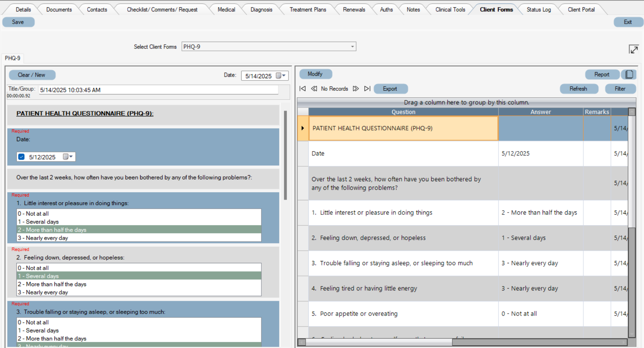Click the previous record arrow icon
This screenshot has width=644, height=348.
pyautogui.click(x=314, y=89)
